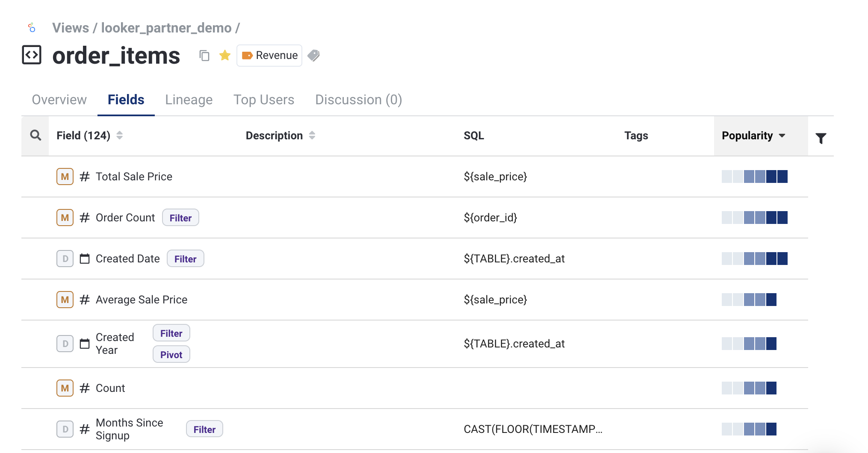Open the Top Users tab
Screen dimensions: 868x453
click(x=264, y=100)
